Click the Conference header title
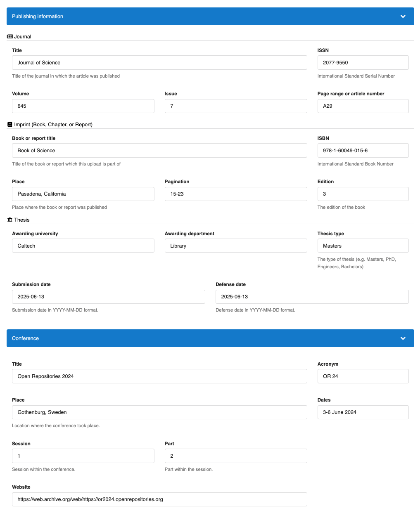Viewport: 420px width, 513px height. pos(25,338)
